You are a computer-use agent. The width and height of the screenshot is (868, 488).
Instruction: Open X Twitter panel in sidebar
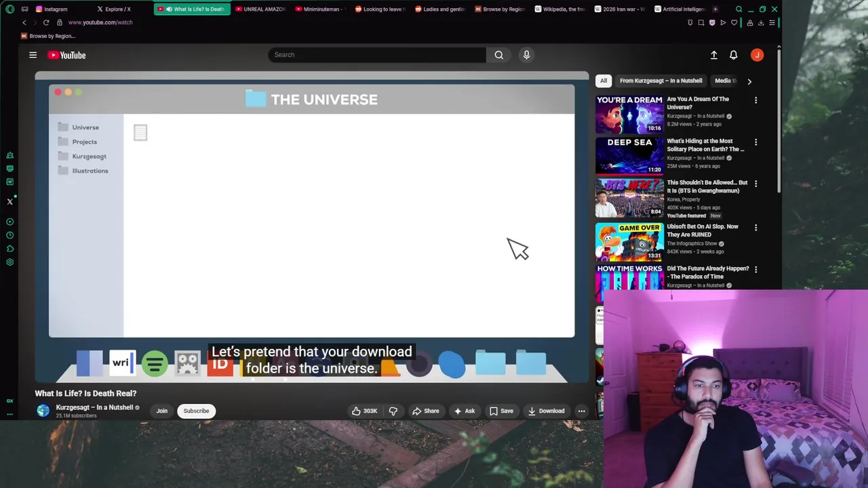click(9, 201)
